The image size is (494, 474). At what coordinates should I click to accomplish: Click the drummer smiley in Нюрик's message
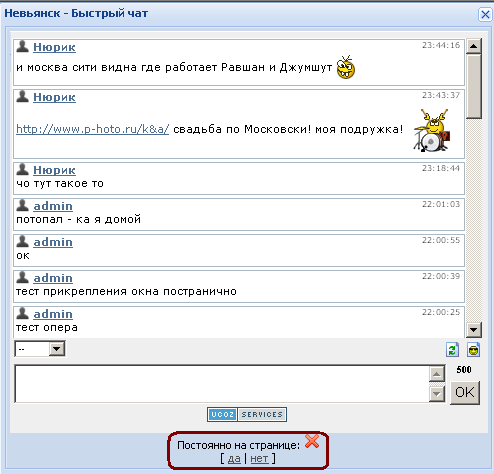[x=432, y=130]
